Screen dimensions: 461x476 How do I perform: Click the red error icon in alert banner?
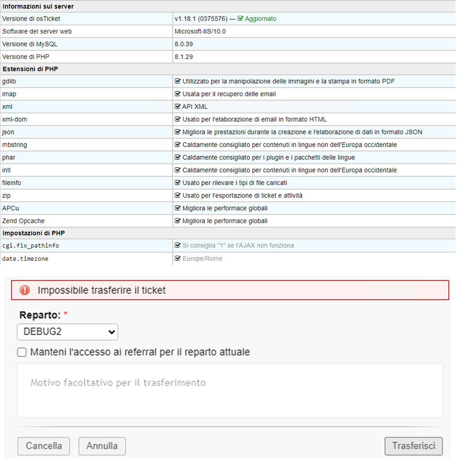coord(25,290)
